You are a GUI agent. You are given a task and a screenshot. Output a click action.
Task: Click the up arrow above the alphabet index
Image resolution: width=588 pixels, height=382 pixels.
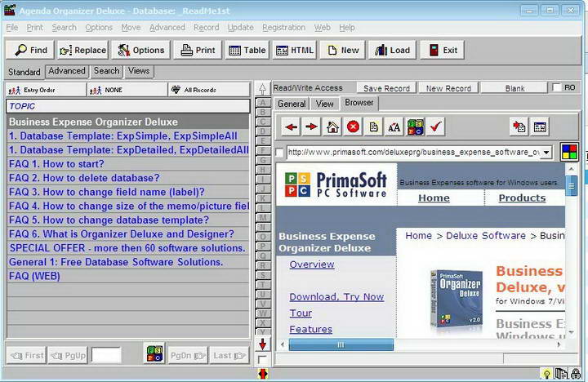[x=262, y=89]
